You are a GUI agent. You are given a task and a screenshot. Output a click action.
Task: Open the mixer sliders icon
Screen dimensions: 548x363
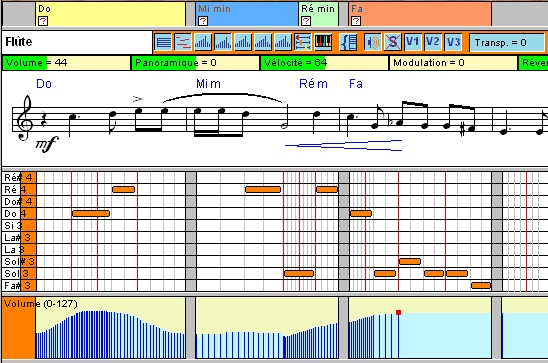(x=303, y=42)
